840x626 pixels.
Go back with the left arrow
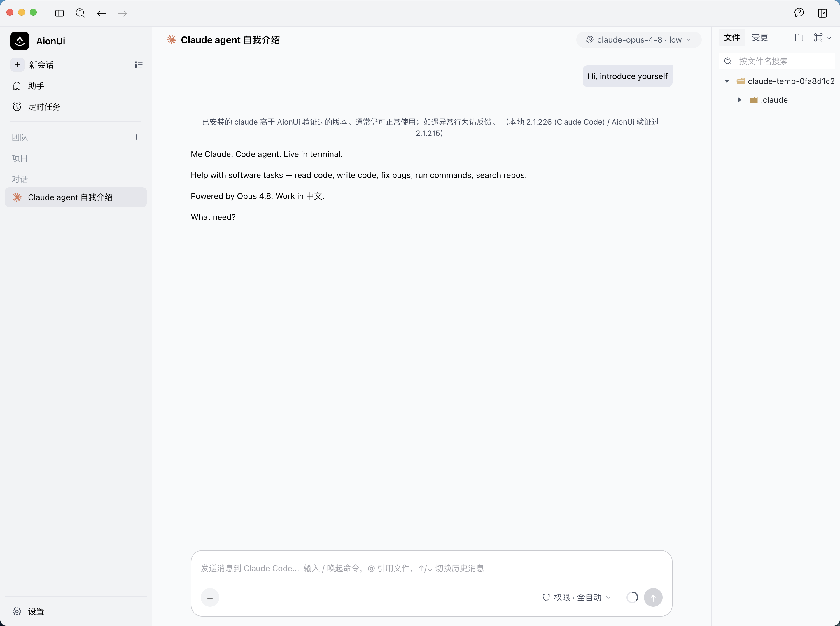(x=101, y=14)
